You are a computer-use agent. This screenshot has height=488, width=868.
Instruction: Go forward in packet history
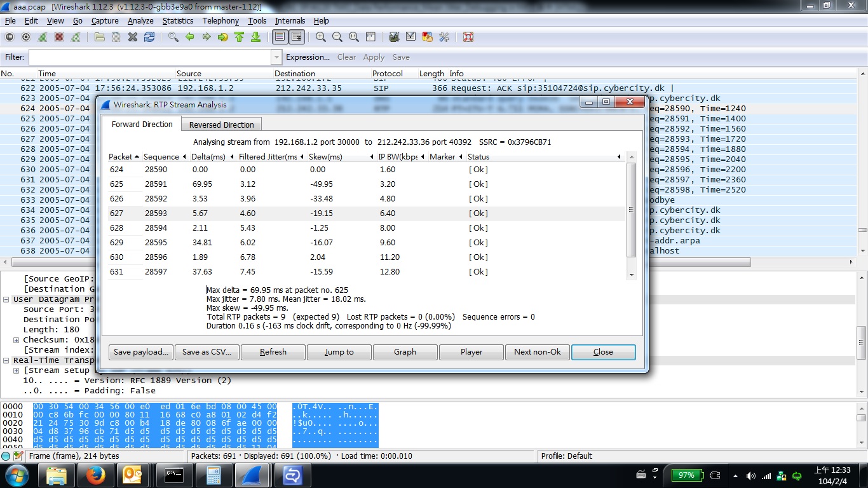click(x=207, y=37)
